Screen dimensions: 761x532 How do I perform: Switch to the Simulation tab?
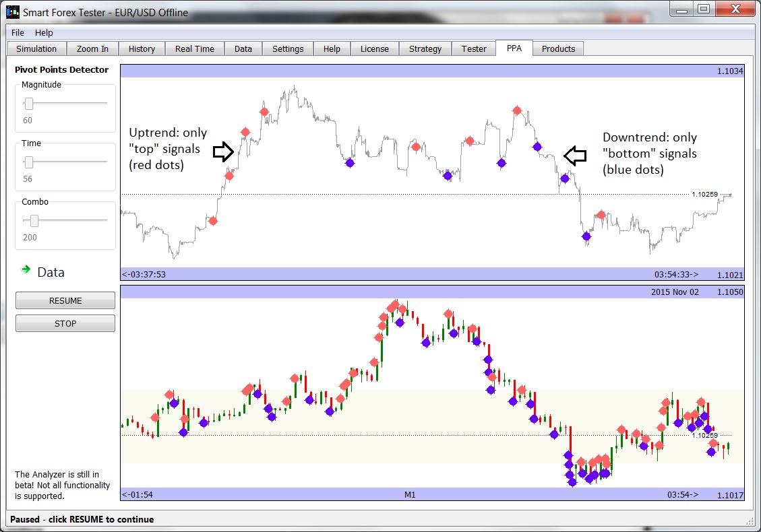pyautogui.click(x=36, y=49)
